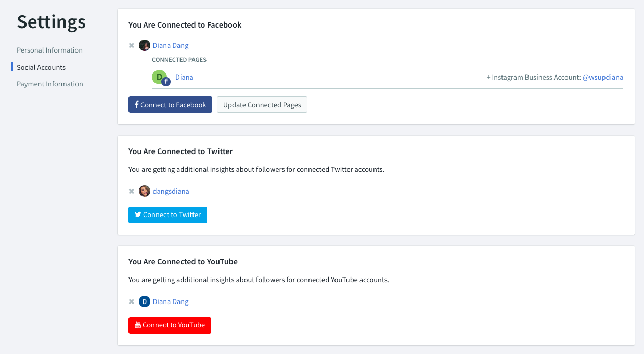Click the YouTube account avatar with letter D
The height and width of the screenshot is (354, 644).
145,301
